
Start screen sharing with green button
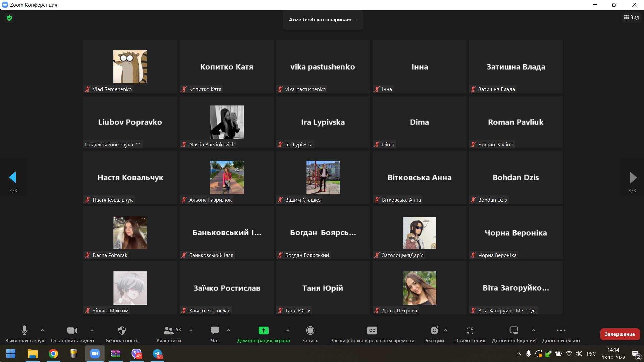point(263,331)
